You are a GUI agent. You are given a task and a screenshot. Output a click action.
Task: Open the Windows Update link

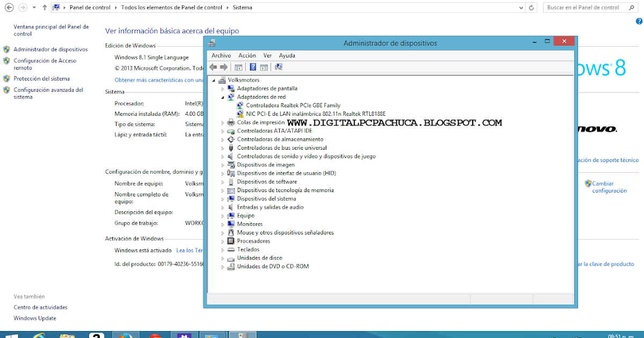coord(35,318)
